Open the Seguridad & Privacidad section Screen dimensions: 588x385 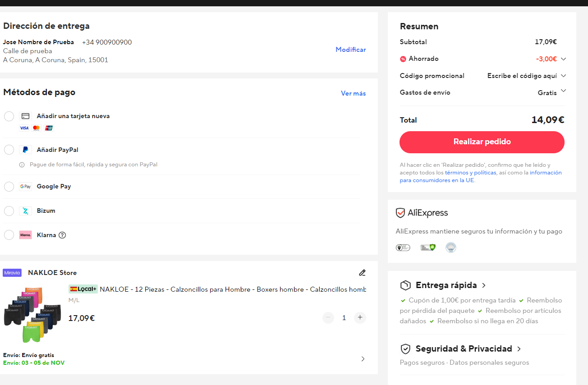click(519, 349)
